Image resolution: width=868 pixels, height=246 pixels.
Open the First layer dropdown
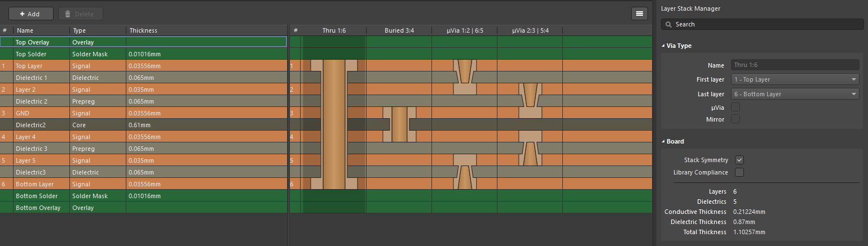795,79
